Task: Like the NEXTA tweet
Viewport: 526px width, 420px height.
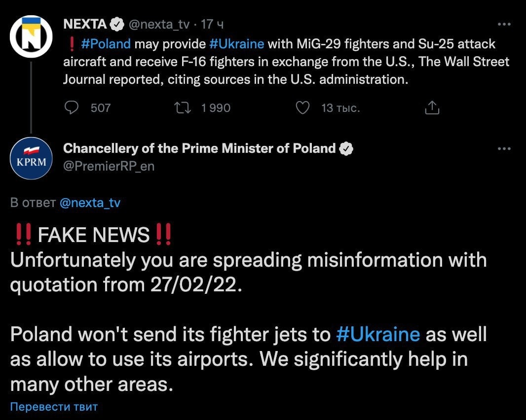Action: [302, 107]
